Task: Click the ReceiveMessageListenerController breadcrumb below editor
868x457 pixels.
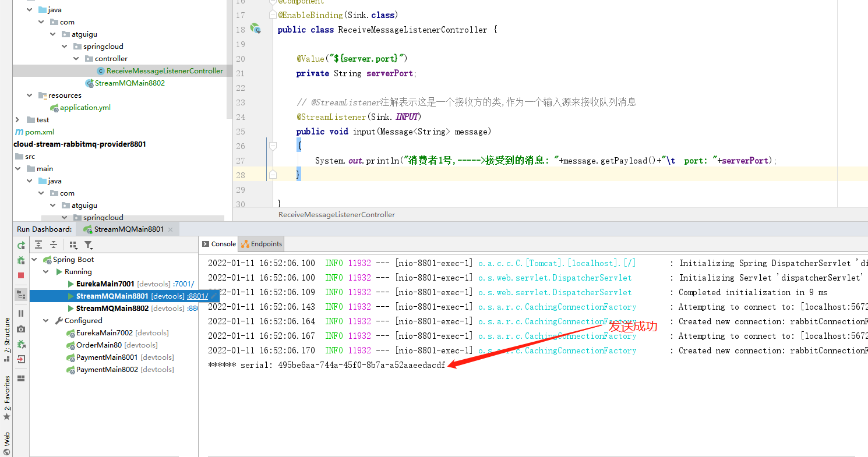Action: click(x=336, y=215)
